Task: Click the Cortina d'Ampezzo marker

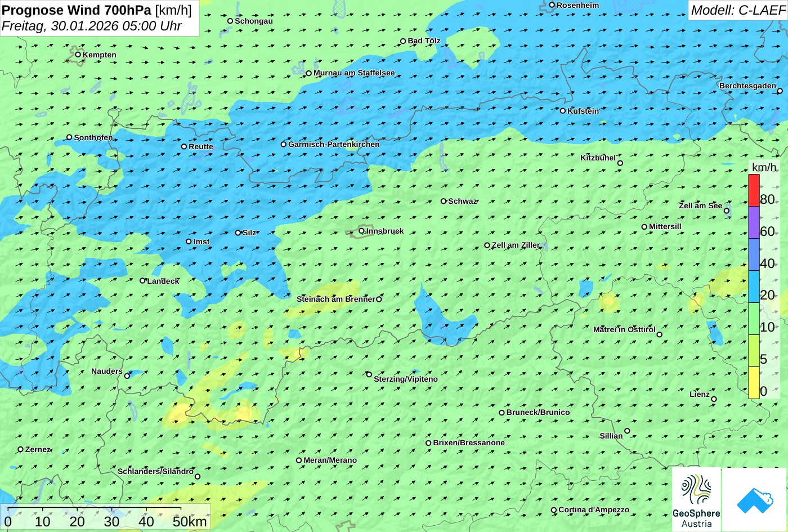Action: pyautogui.click(x=554, y=510)
